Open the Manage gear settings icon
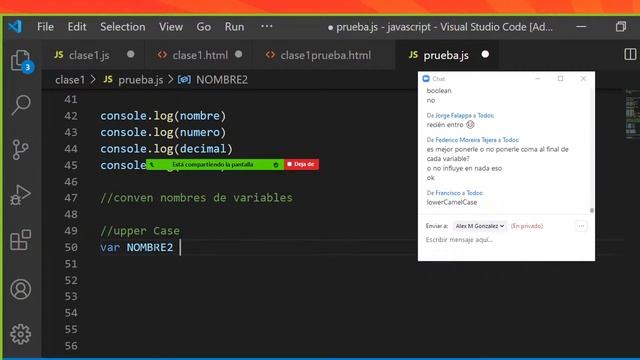This screenshot has width=640, height=360. 20,334
